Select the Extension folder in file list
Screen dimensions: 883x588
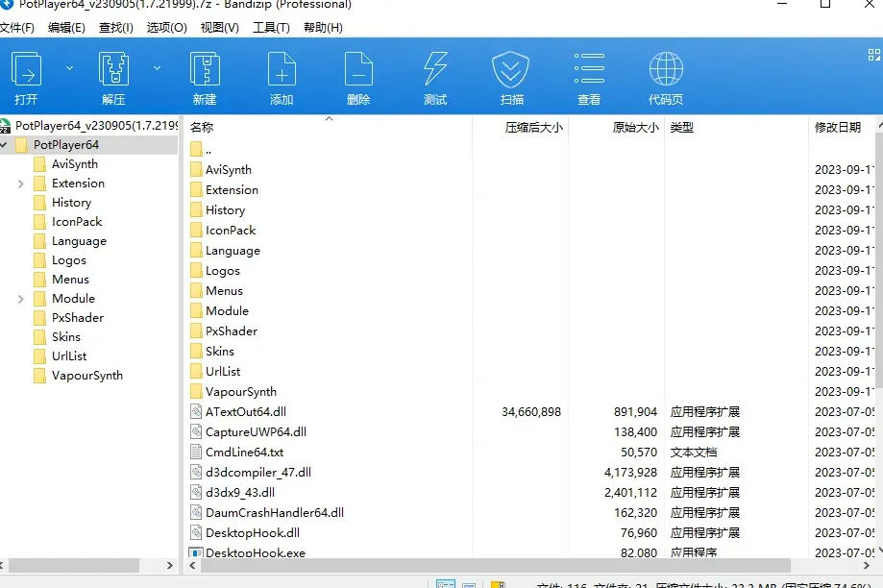(232, 190)
